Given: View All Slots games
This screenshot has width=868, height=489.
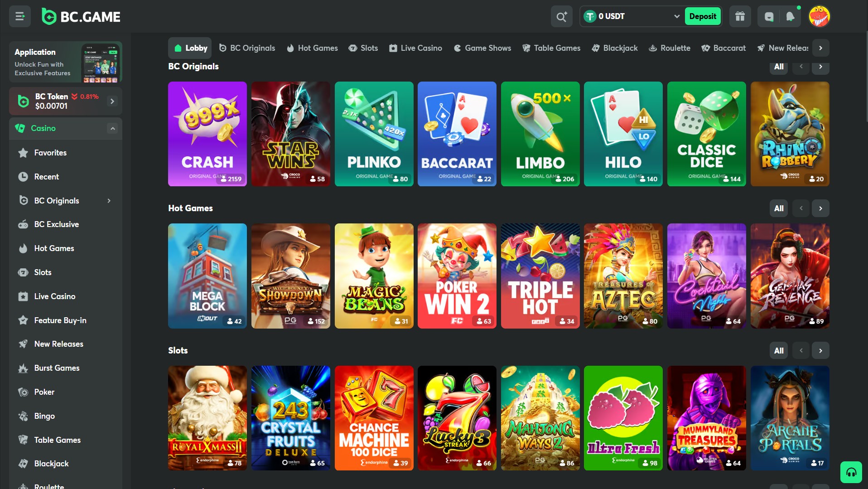Looking at the screenshot, I should [779, 351].
